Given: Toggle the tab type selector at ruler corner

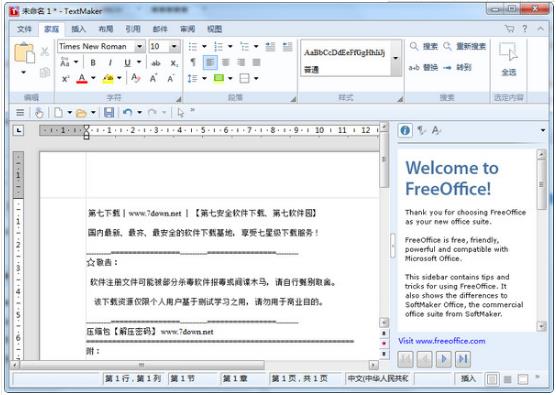Looking at the screenshot, I should click(x=19, y=130).
